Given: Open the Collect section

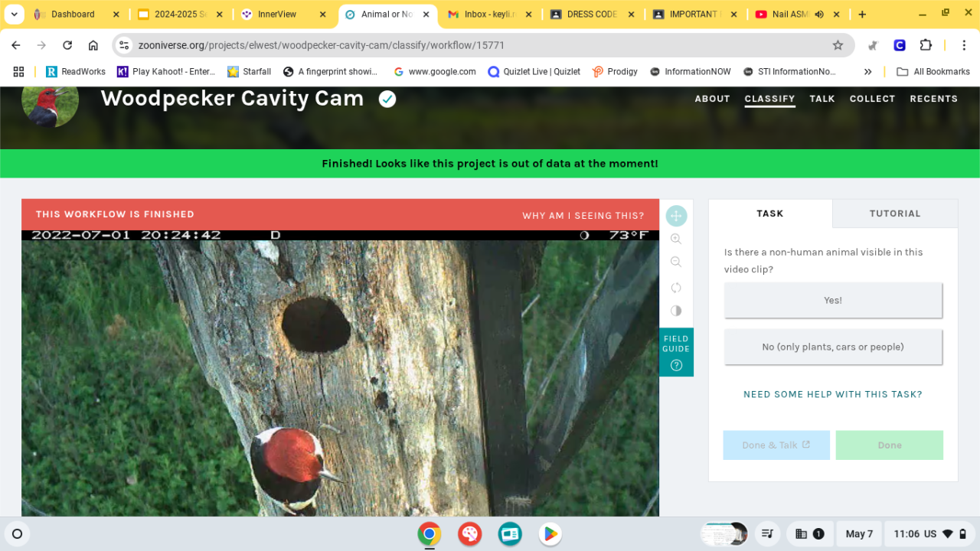Looking at the screenshot, I should click(x=872, y=99).
